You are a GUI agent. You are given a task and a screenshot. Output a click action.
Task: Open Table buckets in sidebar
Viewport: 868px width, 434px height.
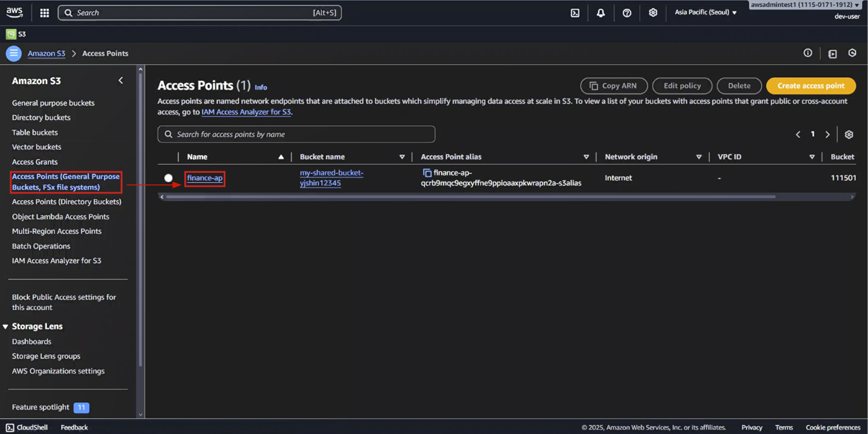pos(35,132)
